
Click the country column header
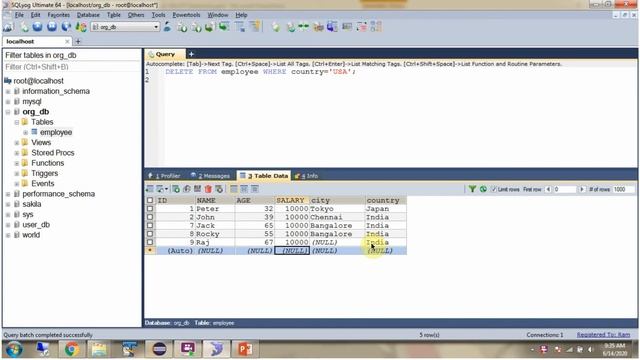click(x=386, y=200)
